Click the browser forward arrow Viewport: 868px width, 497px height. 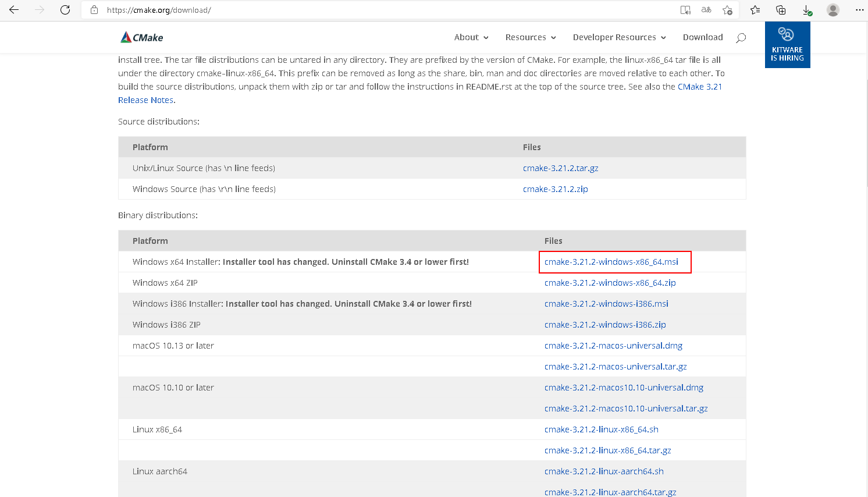[40, 10]
